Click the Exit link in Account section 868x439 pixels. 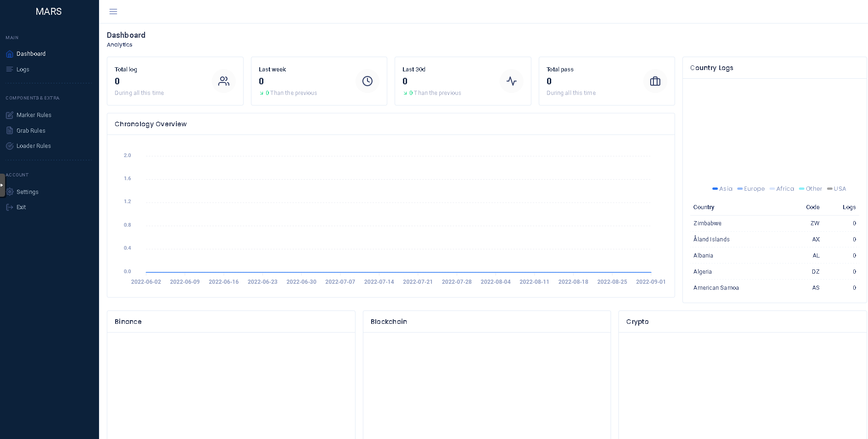tap(21, 207)
